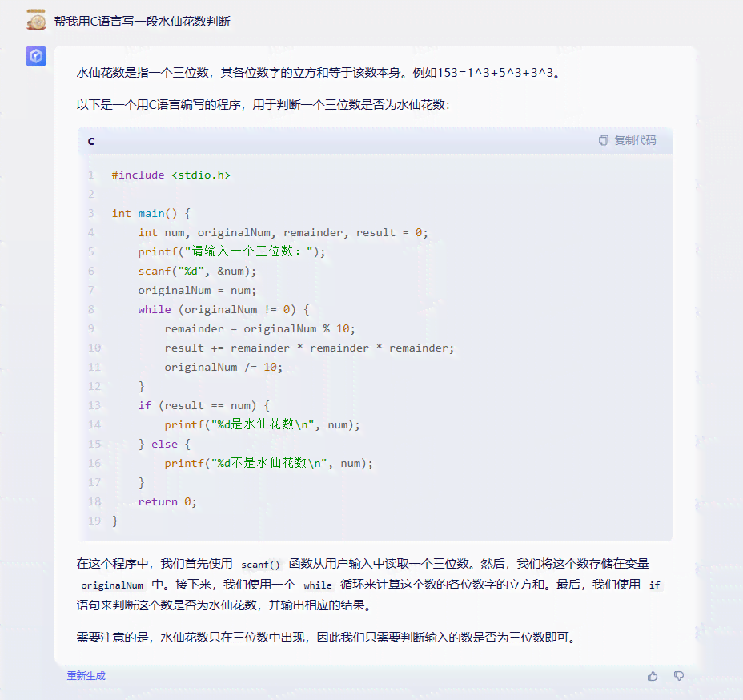The width and height of the screenshot is (743, 700).
Task: Click the inline code while in explanation
Action: tap(318, 585)
